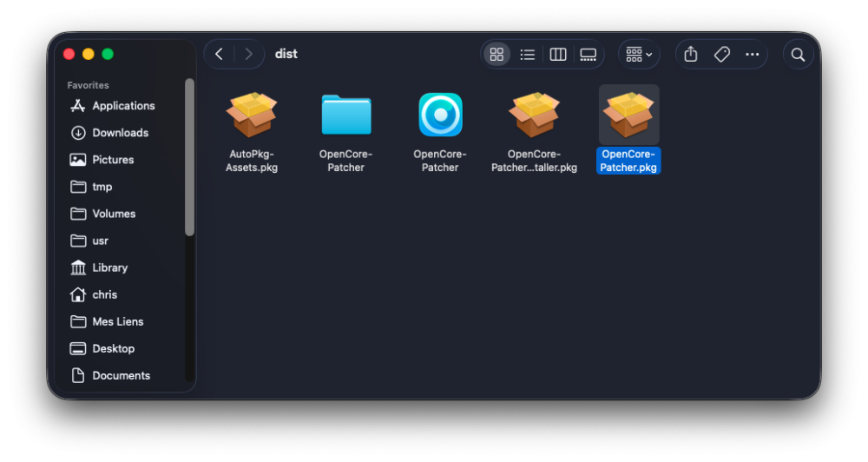This screenshot has width=868, height=462.
Task: Maximize the window with green button
Action: (108, 55)
